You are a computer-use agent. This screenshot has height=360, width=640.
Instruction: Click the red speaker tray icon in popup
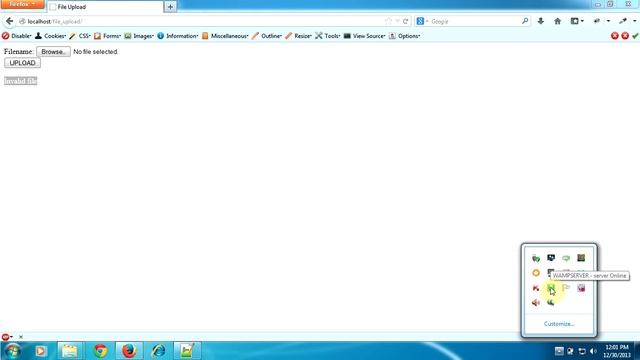click(x=536, y=302)
